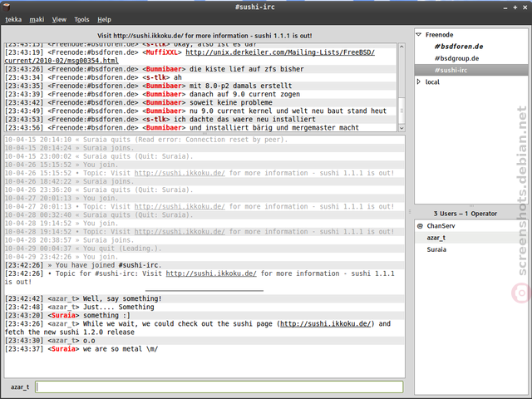Open sushi.ikkoku.de link in 15:15:52 topic line
This screenshot has width=532, height=399.
point(180,173)
